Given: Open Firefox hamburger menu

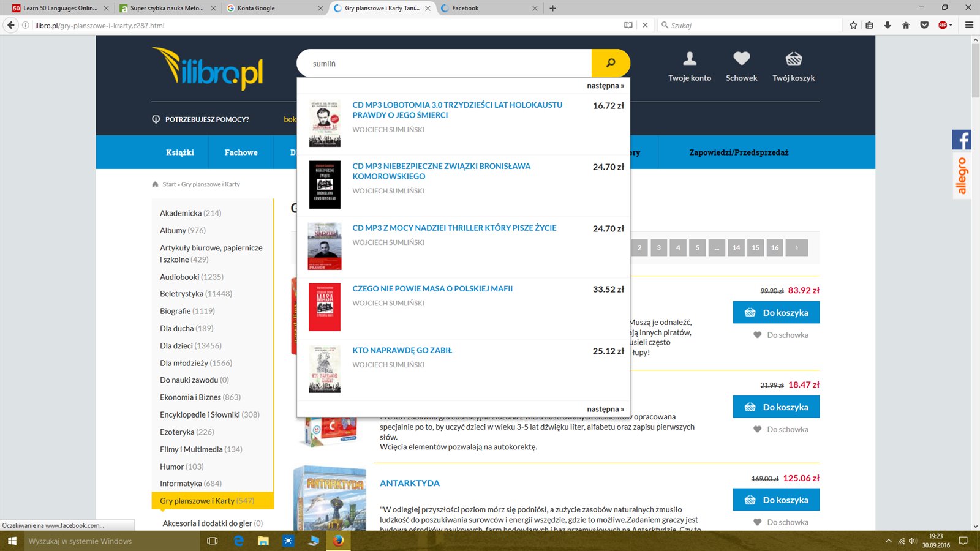Looking at the screenshot, I should coord(969,25).
